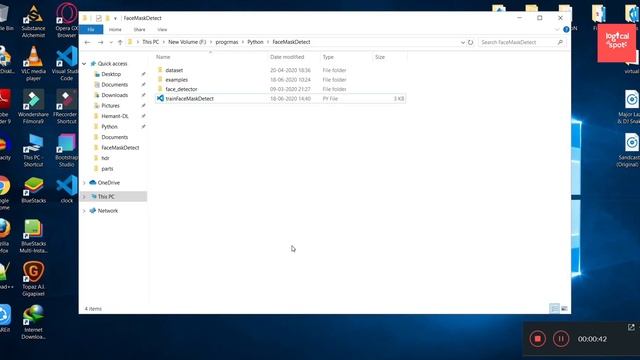Launch BlueStacks Multi-Instance shortcut
Screen dimensions: 640x360
coord(33,236)
